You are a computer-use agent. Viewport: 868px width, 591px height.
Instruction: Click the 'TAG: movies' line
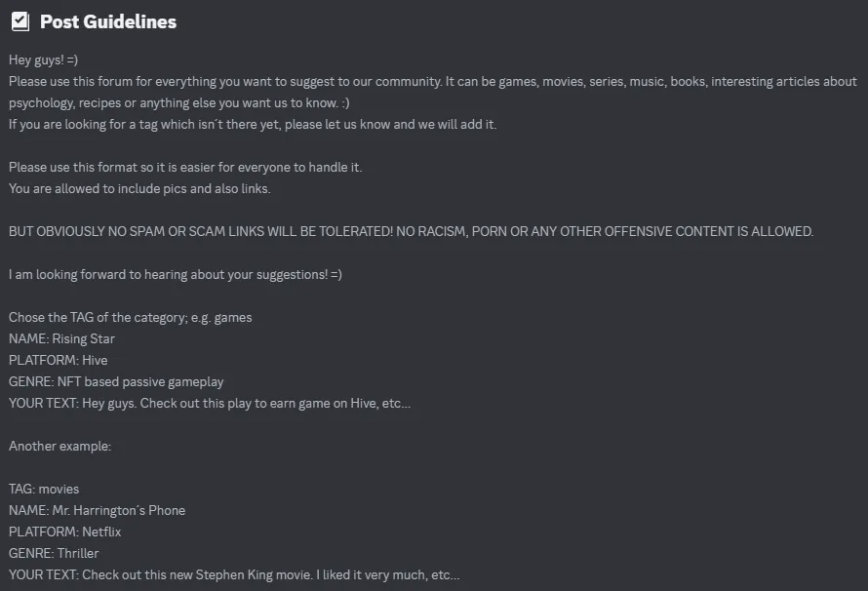pyautogui.click(x=44, y=489)
